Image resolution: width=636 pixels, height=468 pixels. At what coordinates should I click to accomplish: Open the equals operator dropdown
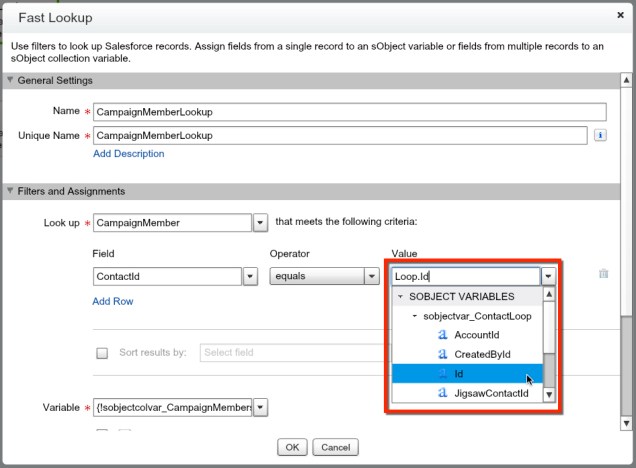pyautogui.click(x=369, y=277)
